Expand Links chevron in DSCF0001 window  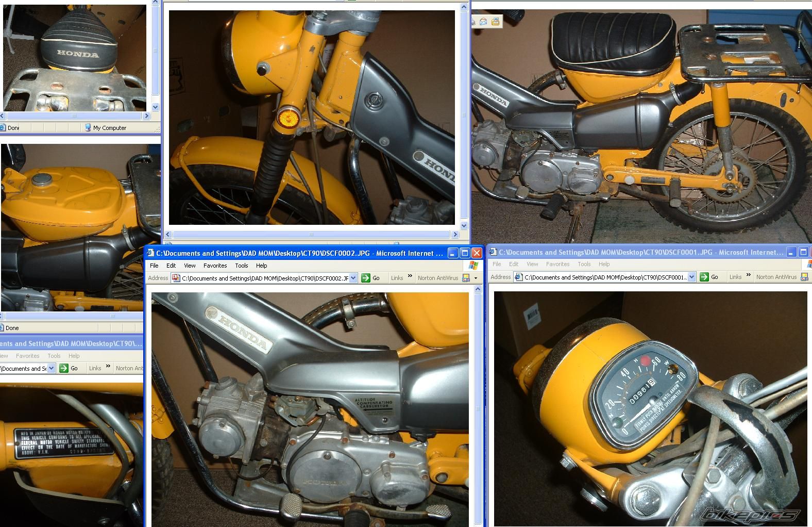tap(749, 275)
